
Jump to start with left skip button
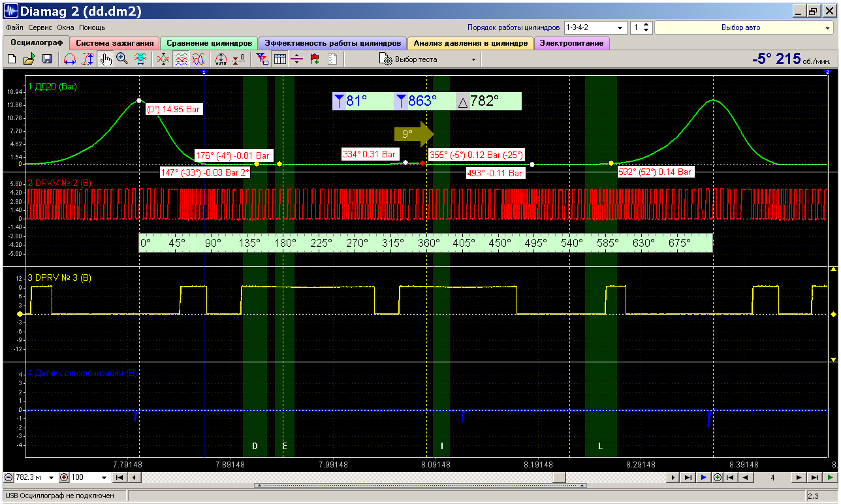coord(119,477)
